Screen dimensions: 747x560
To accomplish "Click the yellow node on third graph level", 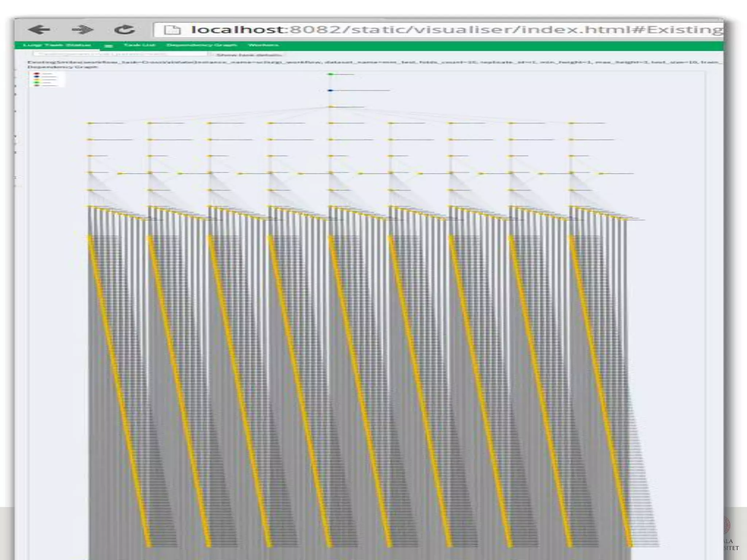I will [331, 107].
